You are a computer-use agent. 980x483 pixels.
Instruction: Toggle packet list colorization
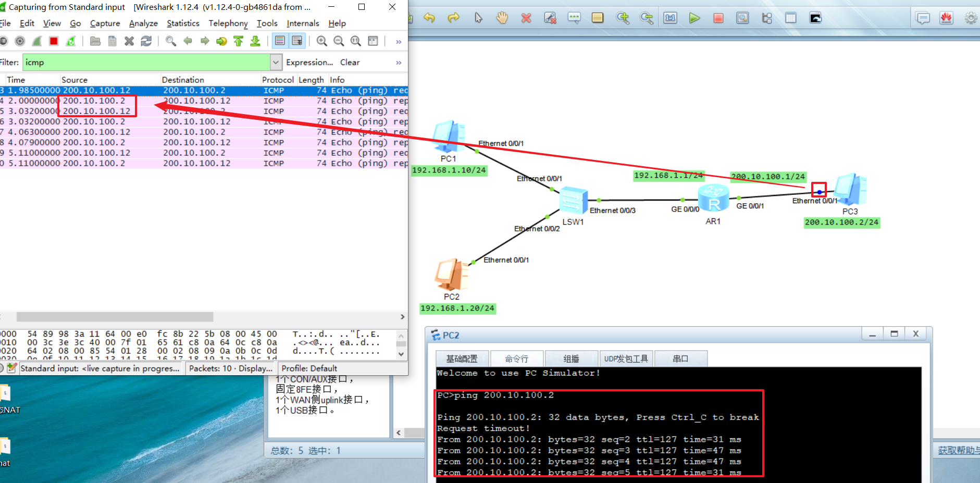280,41
